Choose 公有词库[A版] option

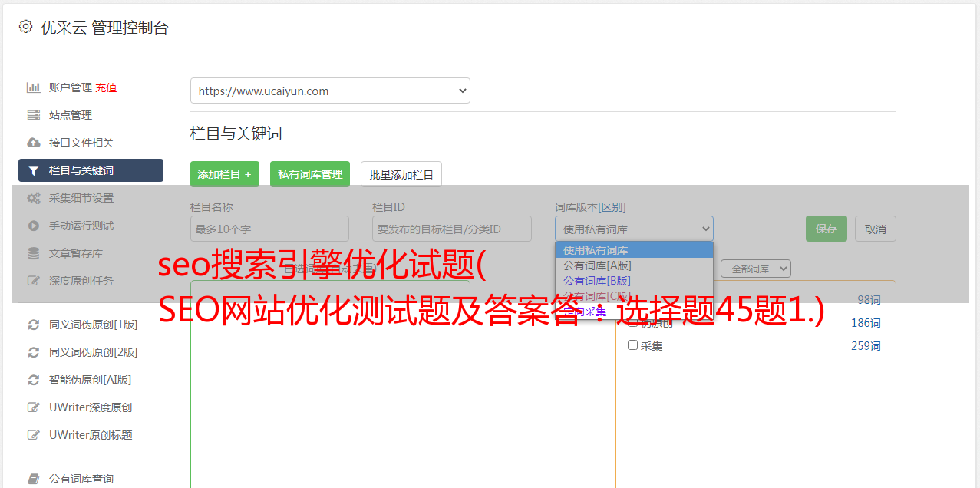[x=634, y=265]
